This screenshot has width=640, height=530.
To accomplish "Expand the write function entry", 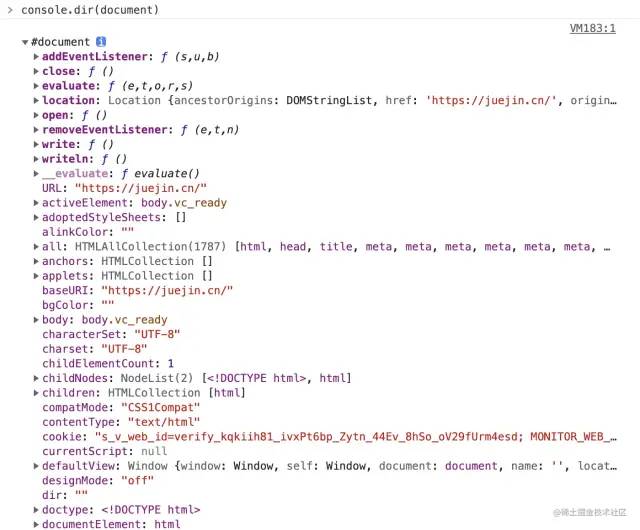I will click(x=36, y=144).
